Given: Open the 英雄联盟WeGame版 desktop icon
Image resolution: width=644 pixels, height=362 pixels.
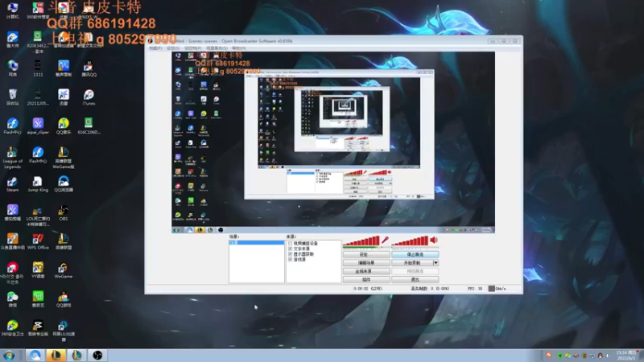Looking at the screenshot, I should tap(64, 158).
